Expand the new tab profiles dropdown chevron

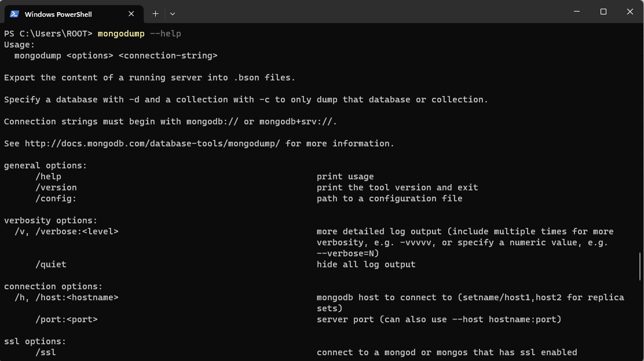pyautogui.click(x=173, y=13)
